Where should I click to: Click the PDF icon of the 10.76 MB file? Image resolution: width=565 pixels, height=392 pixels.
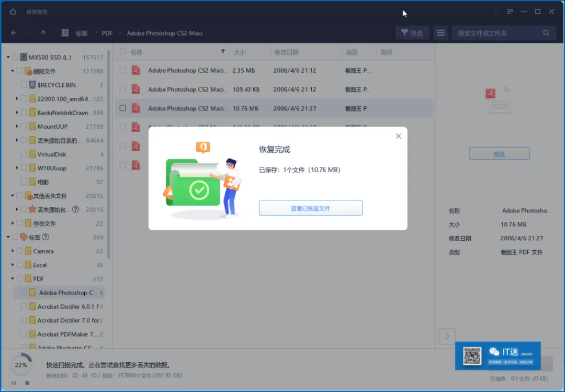[x=136, y=108]
